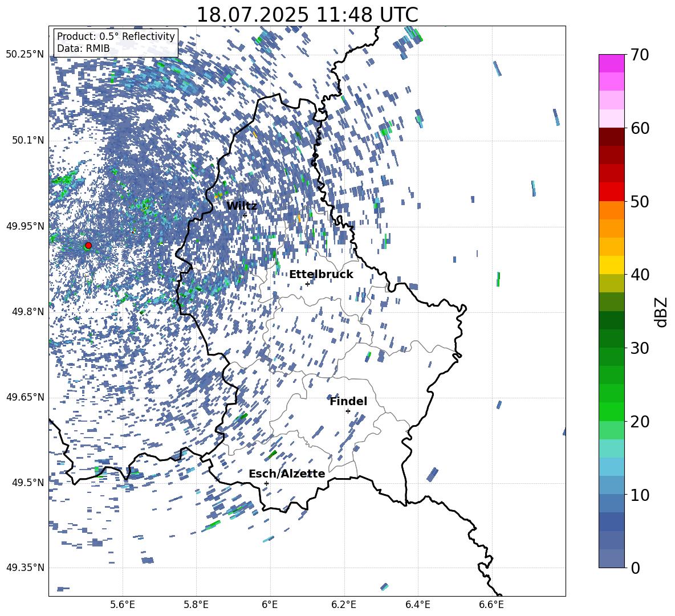Screen dimensions: 675x616
Task: Click the 49.5°N latitude tick label
Action: coord(27,483)
